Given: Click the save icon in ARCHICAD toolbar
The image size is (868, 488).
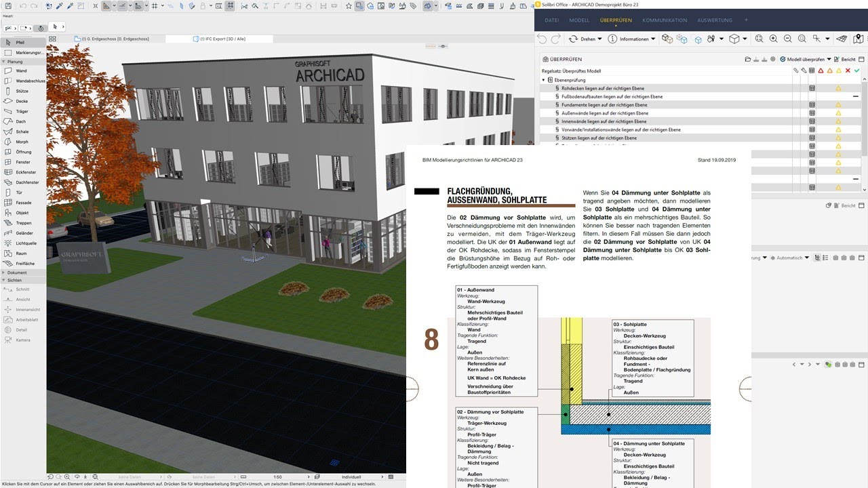Looking at the screenshot, I should point(7,6).
